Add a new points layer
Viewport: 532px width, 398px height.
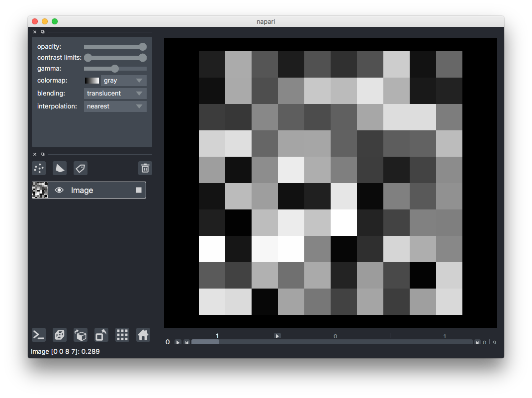point(39,168)
